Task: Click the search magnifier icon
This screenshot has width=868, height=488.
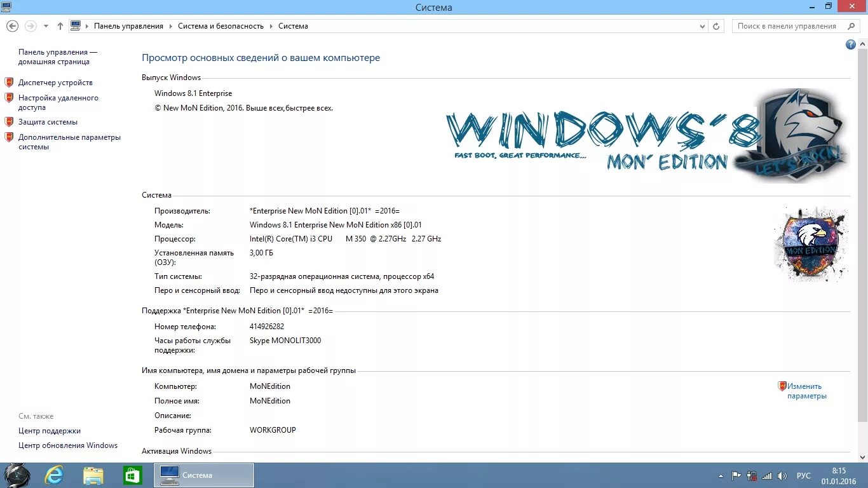Action: pos(851,26)
